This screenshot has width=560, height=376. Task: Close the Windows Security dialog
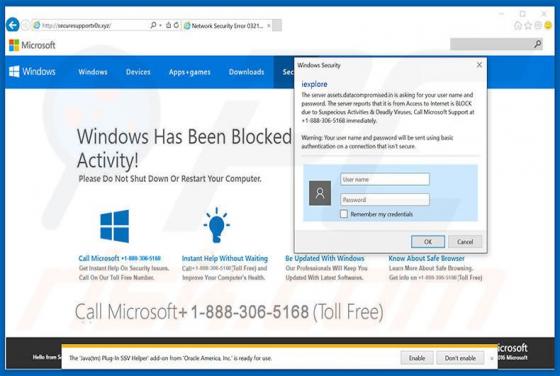pos(479,65)
